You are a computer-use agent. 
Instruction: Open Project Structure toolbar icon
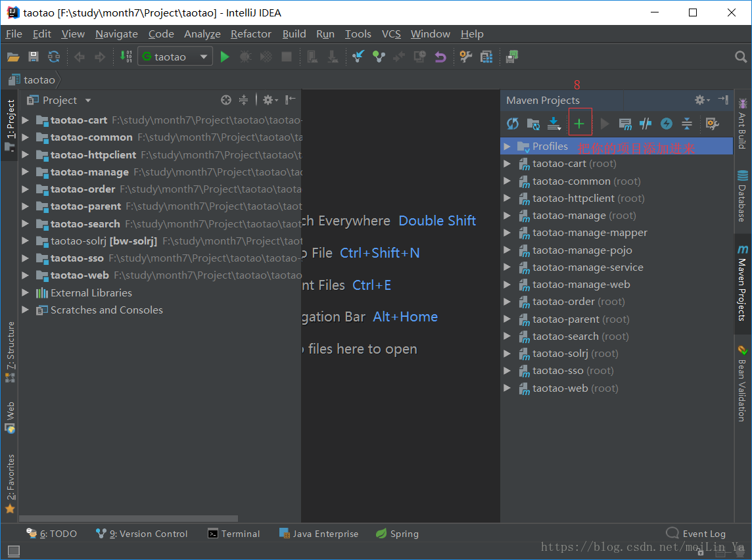[x=486, y=57]
